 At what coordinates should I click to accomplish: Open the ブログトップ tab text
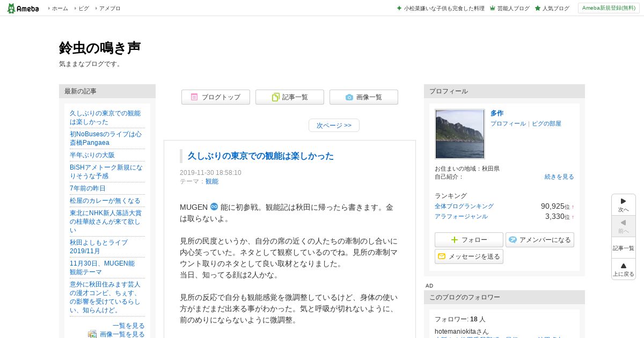point(221,97)
